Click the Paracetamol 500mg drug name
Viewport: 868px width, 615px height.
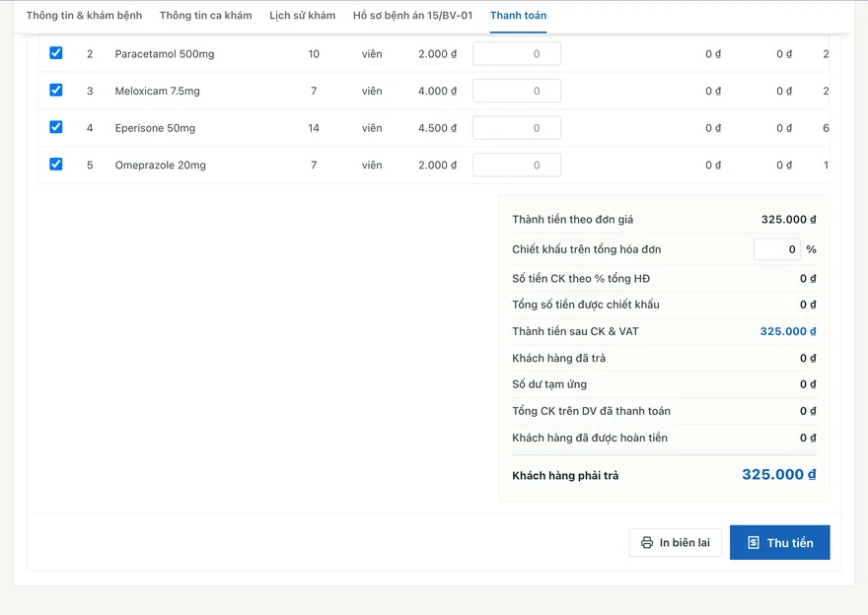tap(165, 53)
